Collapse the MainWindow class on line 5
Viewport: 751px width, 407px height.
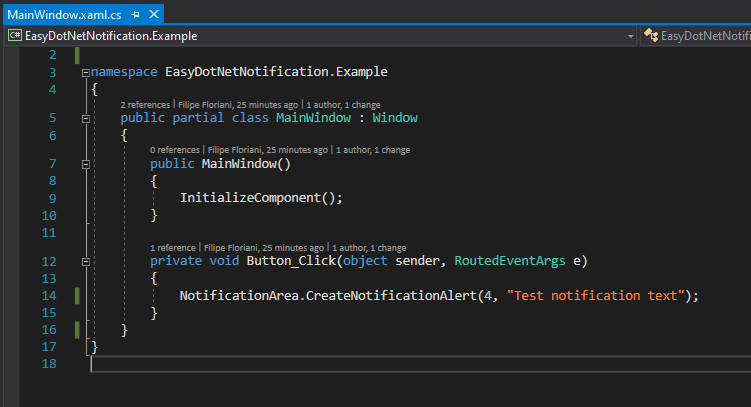tap(86, 119)
